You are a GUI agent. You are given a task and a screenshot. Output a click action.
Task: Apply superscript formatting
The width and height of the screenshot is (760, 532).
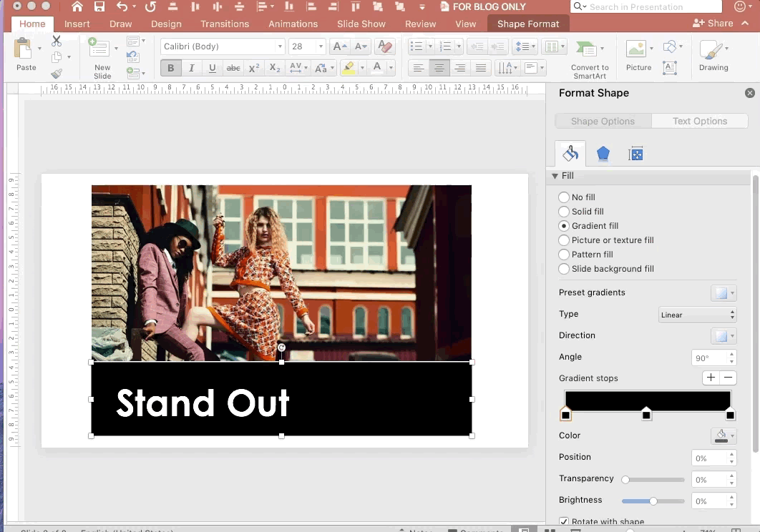click(x=254, y=68)
